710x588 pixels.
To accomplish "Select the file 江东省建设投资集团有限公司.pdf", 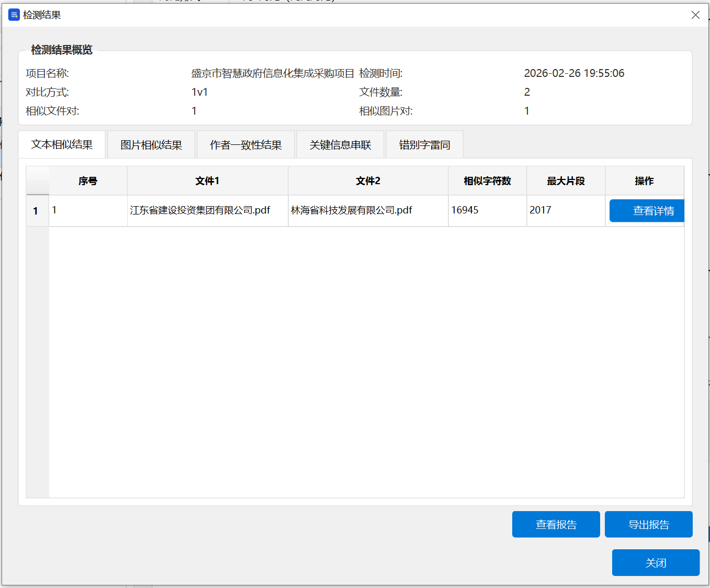I will (201, 210).
